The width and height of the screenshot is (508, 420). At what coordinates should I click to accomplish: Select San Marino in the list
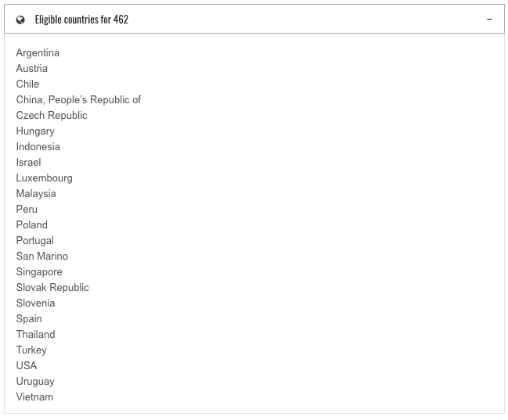(42, 256)
